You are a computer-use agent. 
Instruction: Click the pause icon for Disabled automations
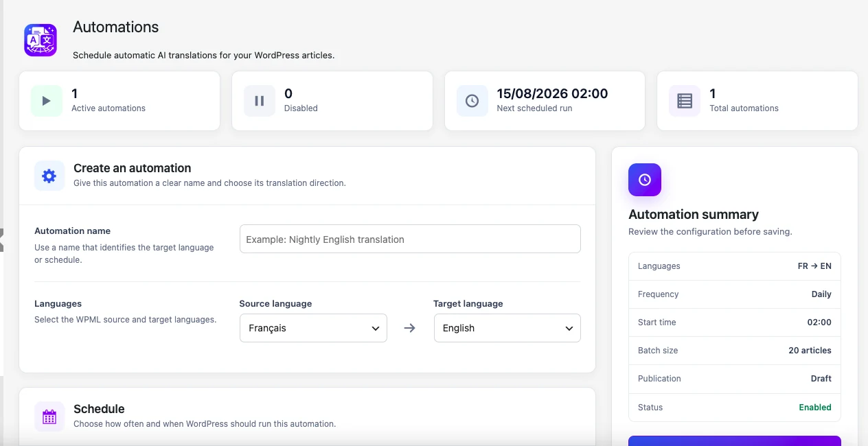(260, 101)
